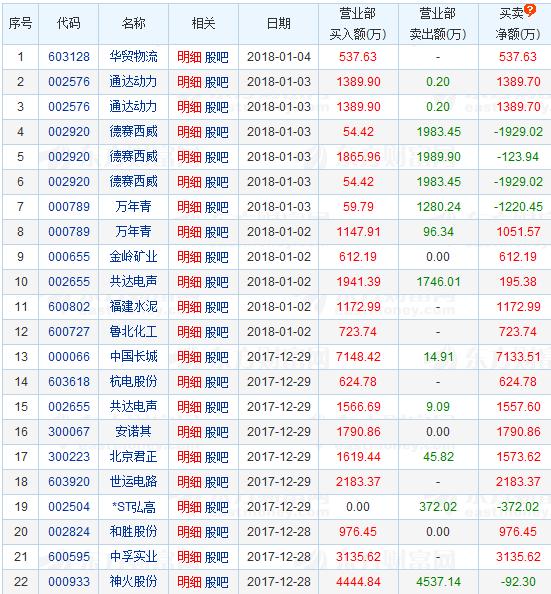The width and height of the screenshot is (551, 594).
Task: Open code 002576 in row 2
Action: click(x=69, y=82)
